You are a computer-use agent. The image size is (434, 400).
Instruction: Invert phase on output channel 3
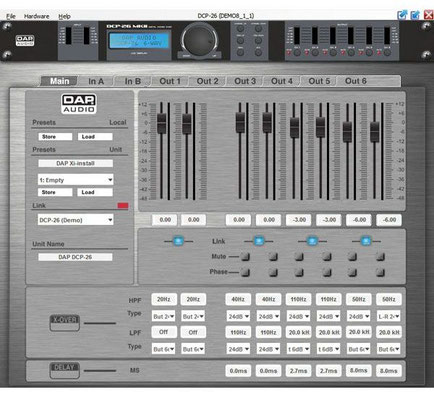coord(299,272)
